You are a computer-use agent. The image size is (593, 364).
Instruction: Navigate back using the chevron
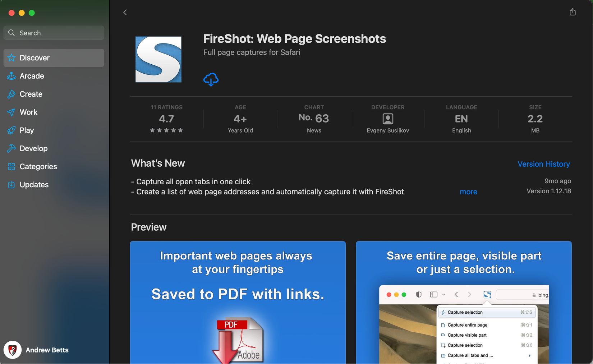[x=125, y=12]
